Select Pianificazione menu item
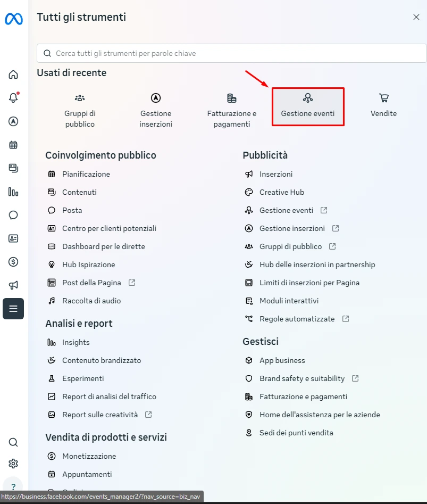Image resolution: width=427 pixels, height=504 pixels. coord(86,174)
